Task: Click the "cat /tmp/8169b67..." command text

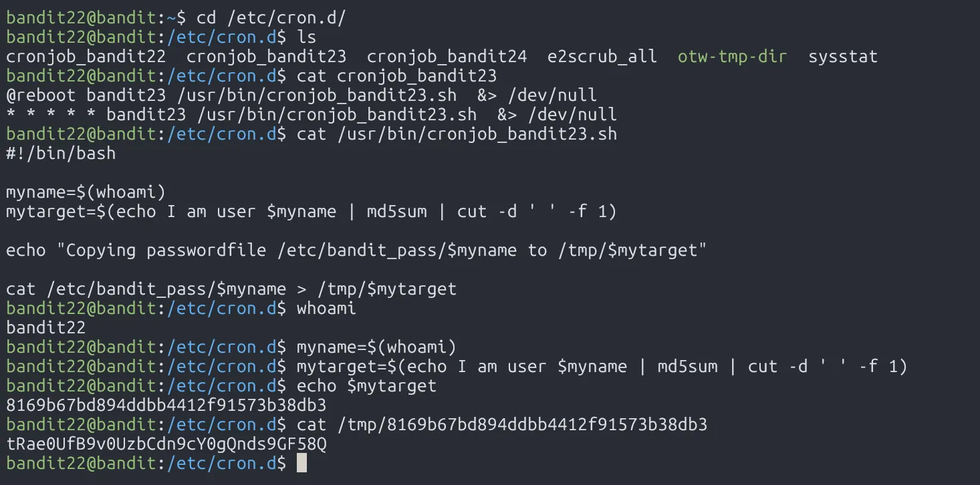Action: pos(501,424)
